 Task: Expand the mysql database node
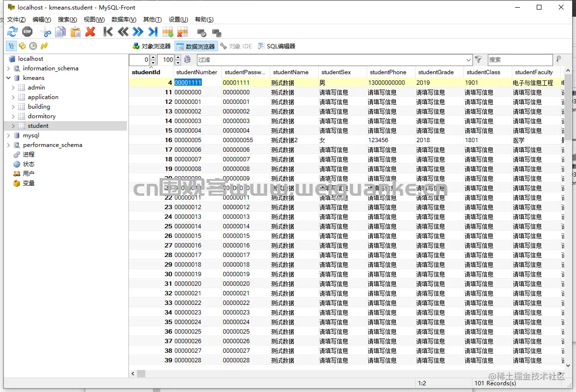(9, 135)
